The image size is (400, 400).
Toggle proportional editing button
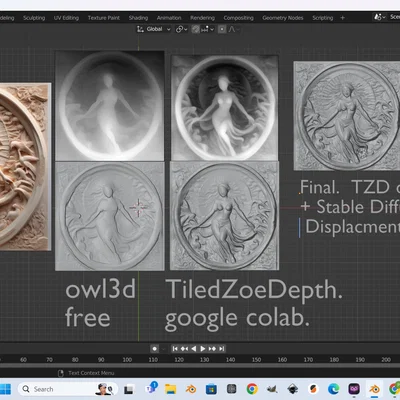coord(222,29)
